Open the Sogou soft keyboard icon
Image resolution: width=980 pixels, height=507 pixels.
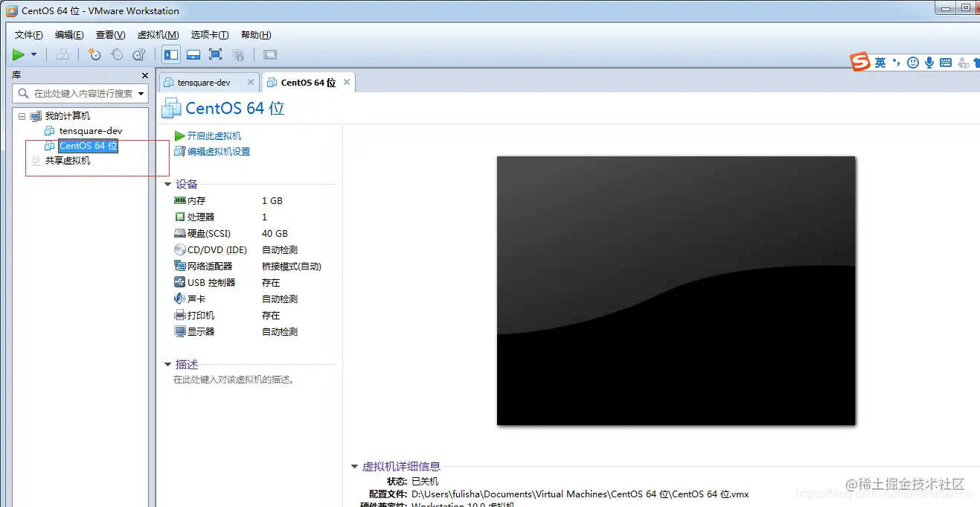[x=946, y=63]
